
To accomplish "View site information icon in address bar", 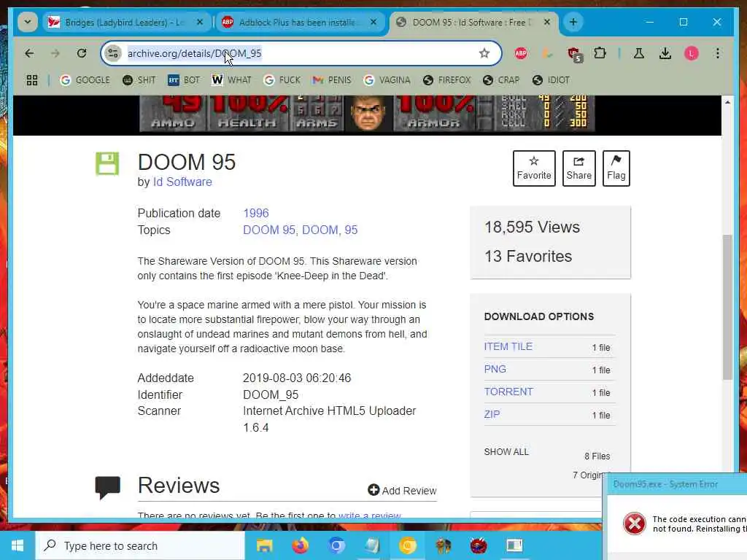I will (x=113, y=53).
